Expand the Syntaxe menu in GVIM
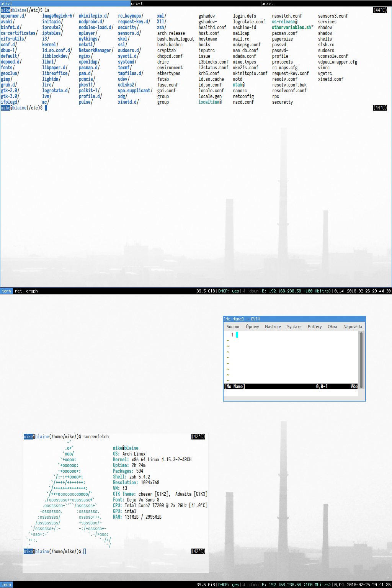 (x=294, y=327)
